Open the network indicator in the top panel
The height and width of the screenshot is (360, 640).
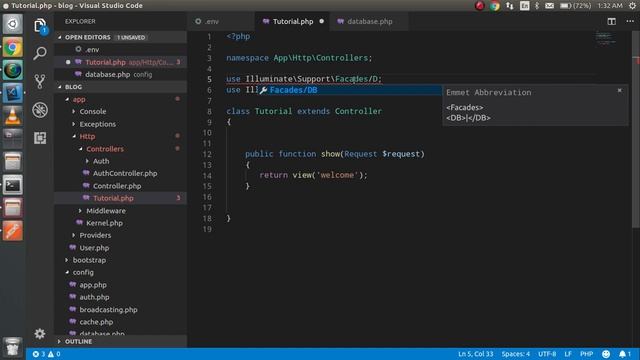point(510,6)
